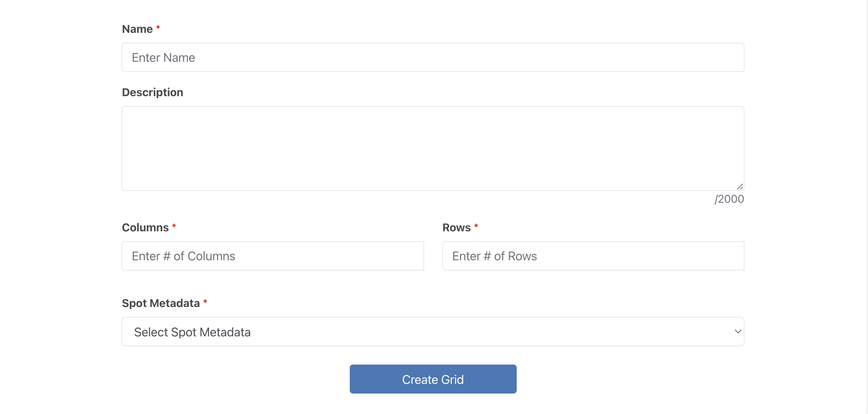Click the red asterisk beside Name

pos(158,28)
